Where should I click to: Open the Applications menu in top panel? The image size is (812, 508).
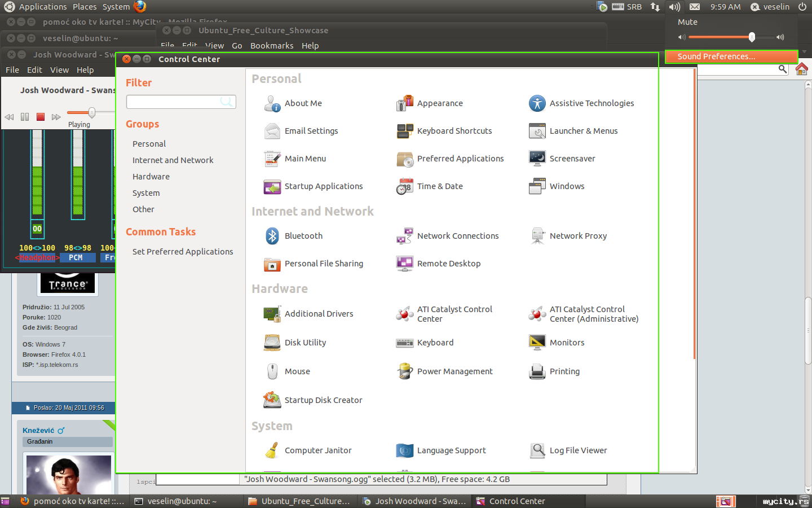pos(43,7)
